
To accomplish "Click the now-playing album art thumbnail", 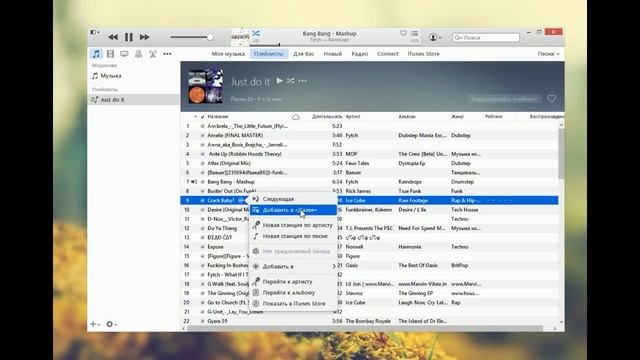I will pos(240,37).
